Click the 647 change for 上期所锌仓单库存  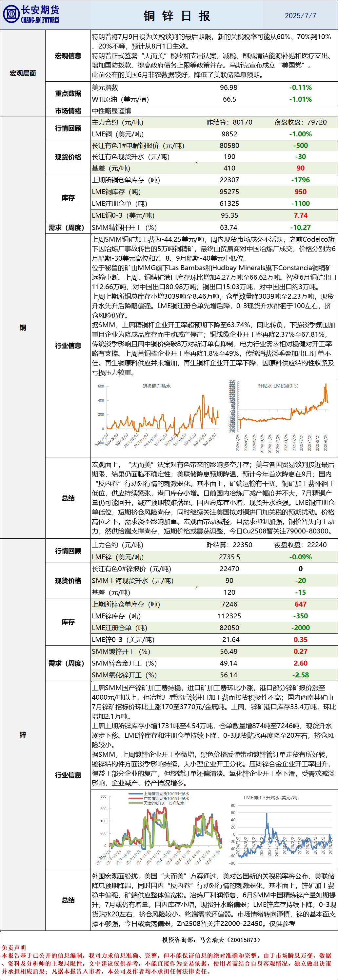click(300, 604)
